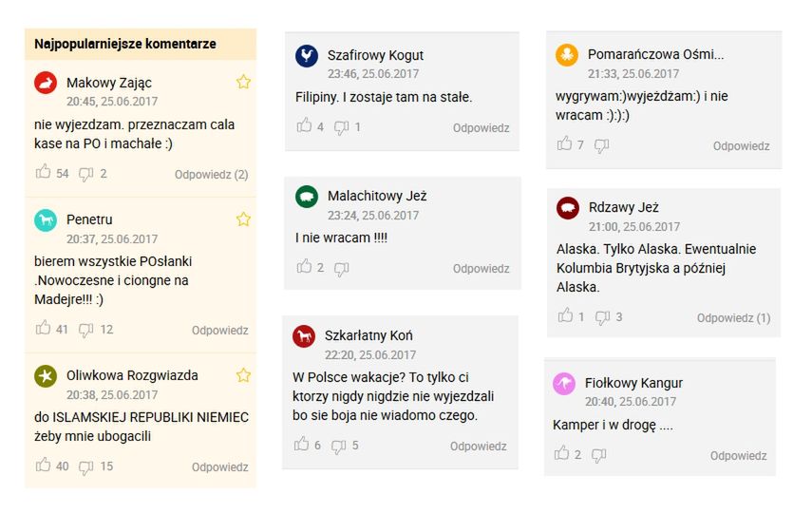
Task: Thumbs up Szafirowy Kogut's Filipiny comment
Action: click(x=304, y=125)
